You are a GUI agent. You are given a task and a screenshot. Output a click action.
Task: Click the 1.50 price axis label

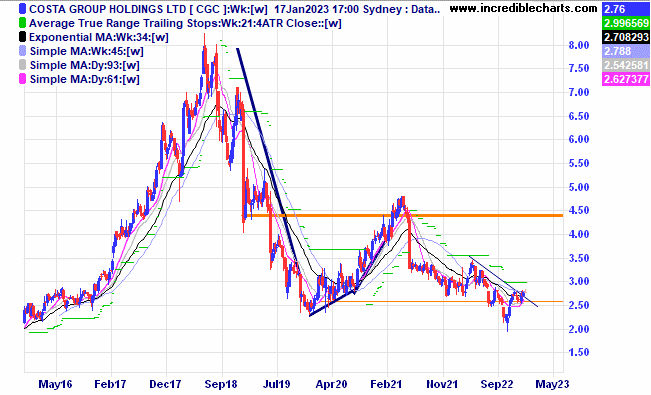pos(579,352)
